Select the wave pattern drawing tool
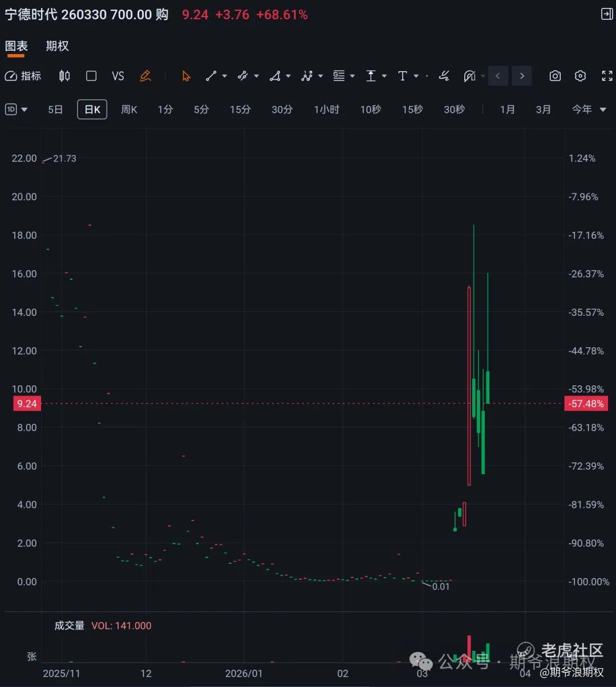Viewport: 616px width, 687px height. click(x=307, y=76)
